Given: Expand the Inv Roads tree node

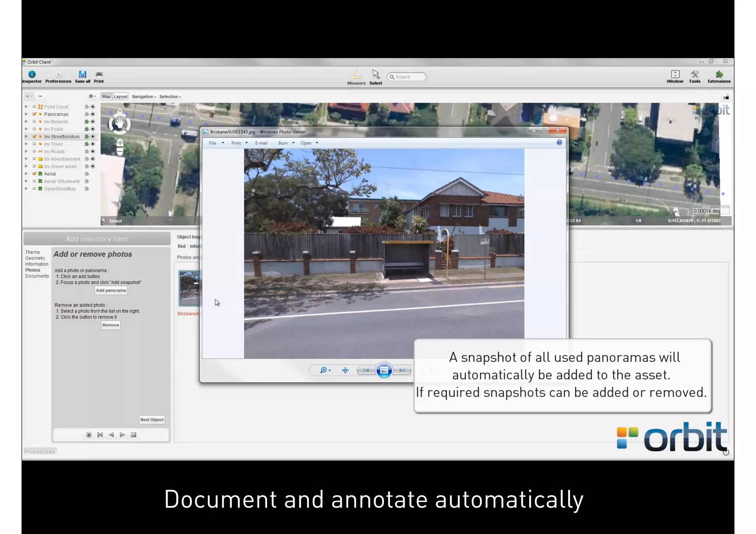Looking at the screenshot, I should (x=27, y=151).
